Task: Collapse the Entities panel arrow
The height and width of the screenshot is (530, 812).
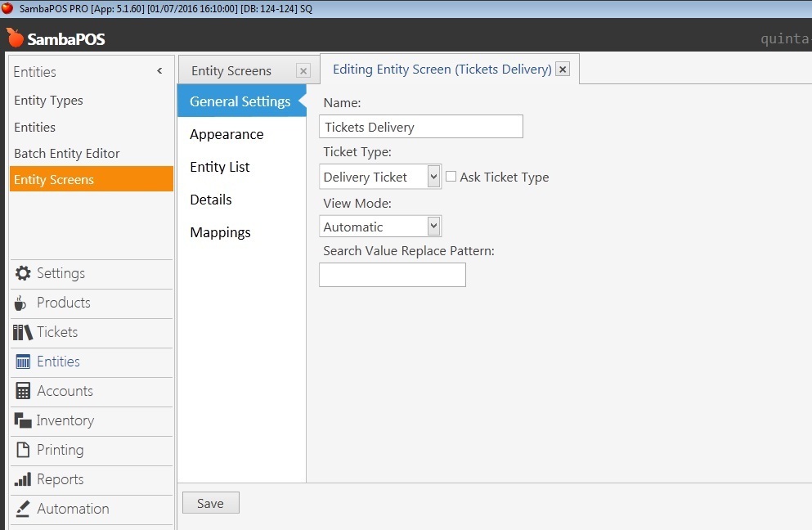Action: (159, 71)
